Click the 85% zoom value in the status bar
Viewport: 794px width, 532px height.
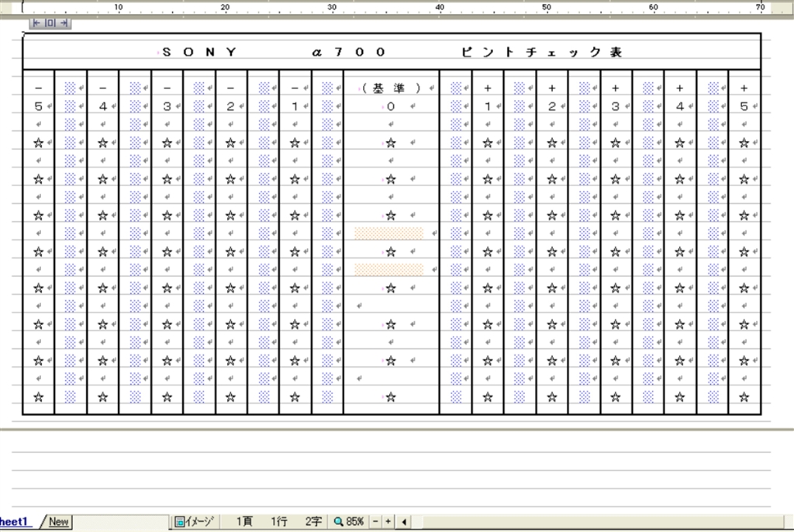355,521
